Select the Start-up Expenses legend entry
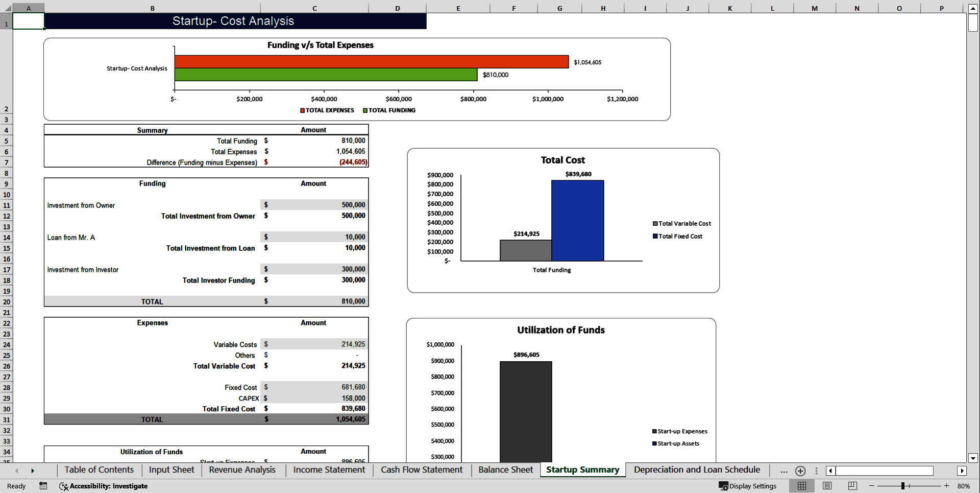 pyautogui.click(x=679, y=431)
